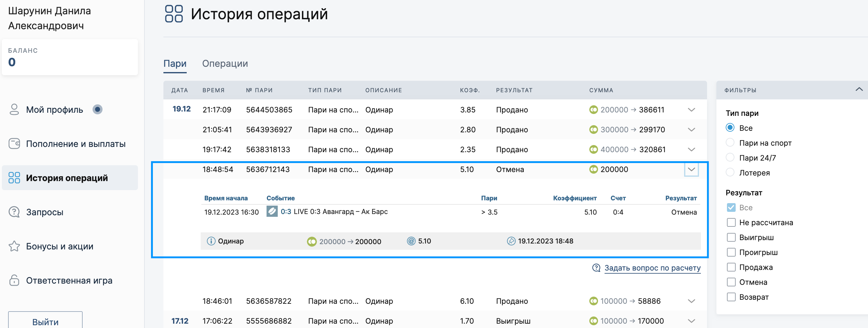Click the lock icon for Ответственная игра
868x328 pixels.
coord(14,280)
